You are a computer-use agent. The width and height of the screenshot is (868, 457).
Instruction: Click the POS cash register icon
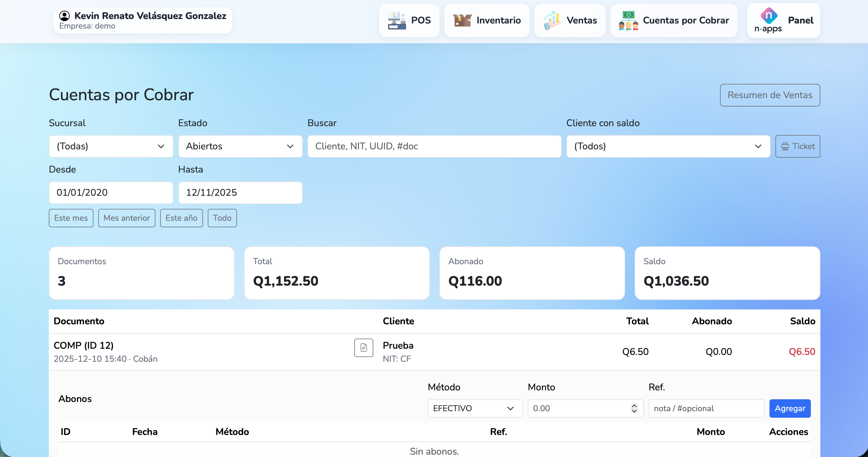pos(396,20)
